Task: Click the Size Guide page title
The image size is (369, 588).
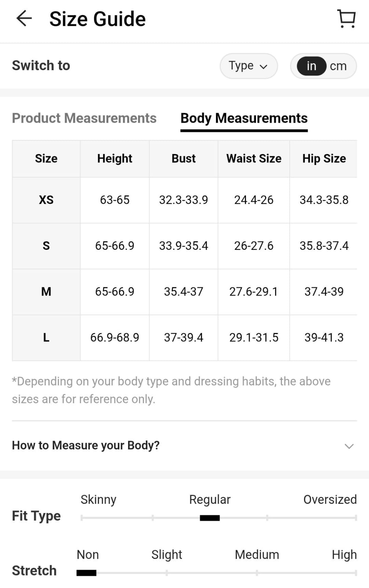Action: click(97, 19)
